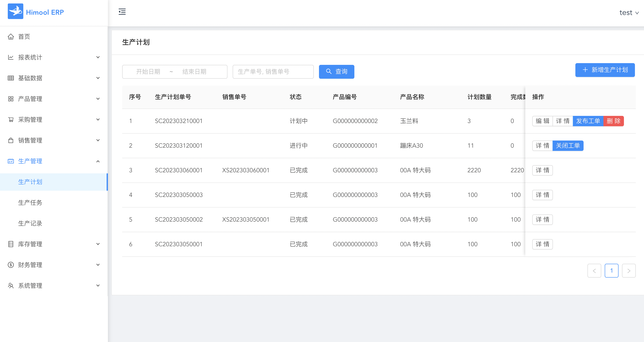The image size is (644, 342).
Task: Expand the 库存管理 menu chevron
Action: [x=98, y=244]
